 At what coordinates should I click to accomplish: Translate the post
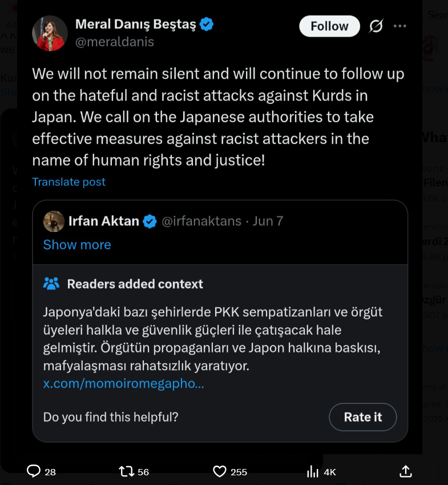68,182
